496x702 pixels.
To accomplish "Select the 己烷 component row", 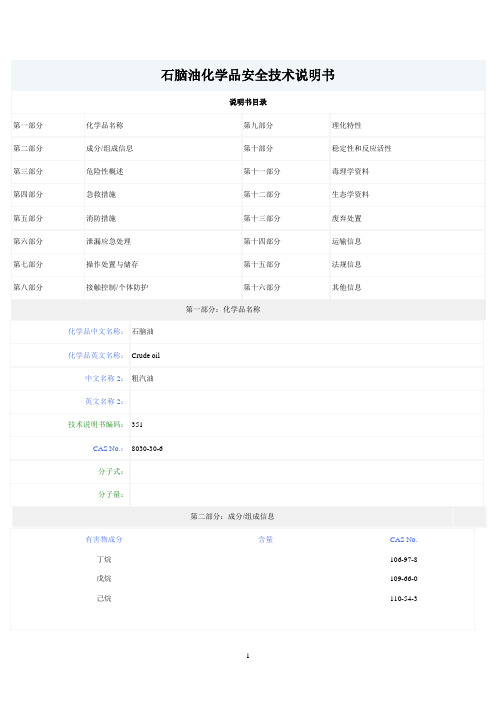I will (104, 598).
